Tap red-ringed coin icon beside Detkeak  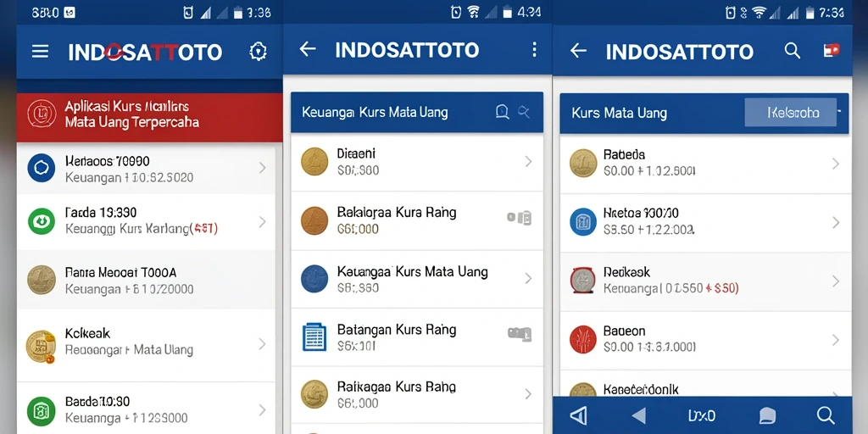point(583,280)
